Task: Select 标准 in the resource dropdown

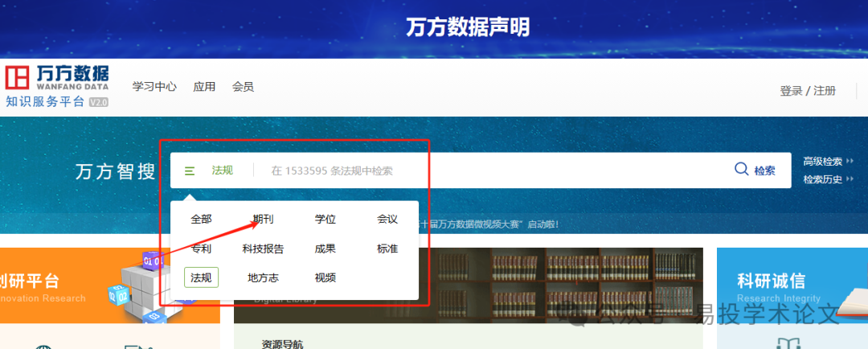Action: (x=387, y=248)
